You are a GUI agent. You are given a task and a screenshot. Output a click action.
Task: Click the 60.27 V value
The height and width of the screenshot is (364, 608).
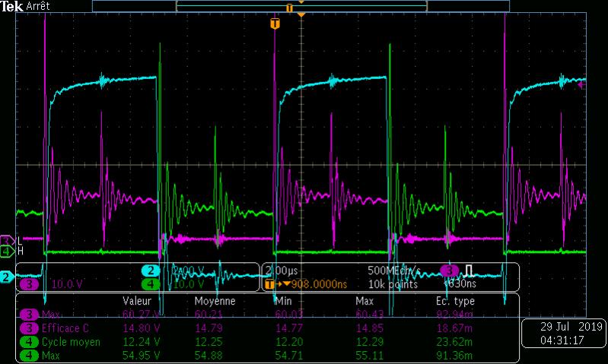tap(141, 314)
